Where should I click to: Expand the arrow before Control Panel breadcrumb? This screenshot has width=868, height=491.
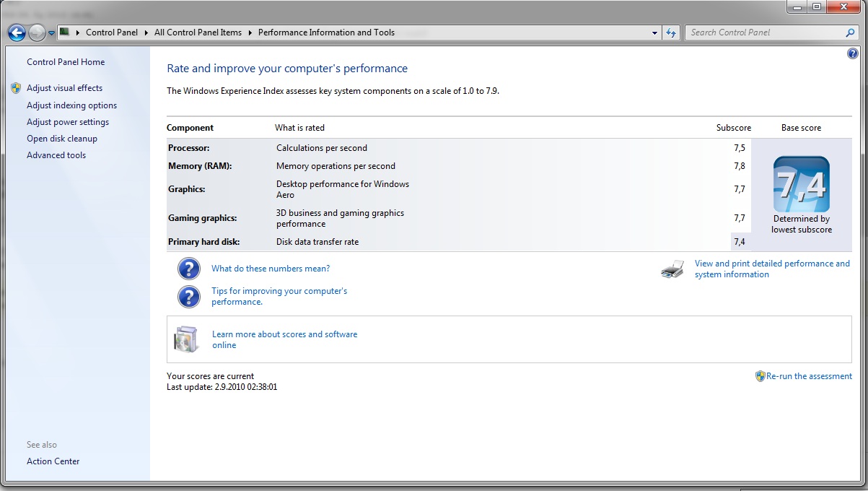point(78,32)
